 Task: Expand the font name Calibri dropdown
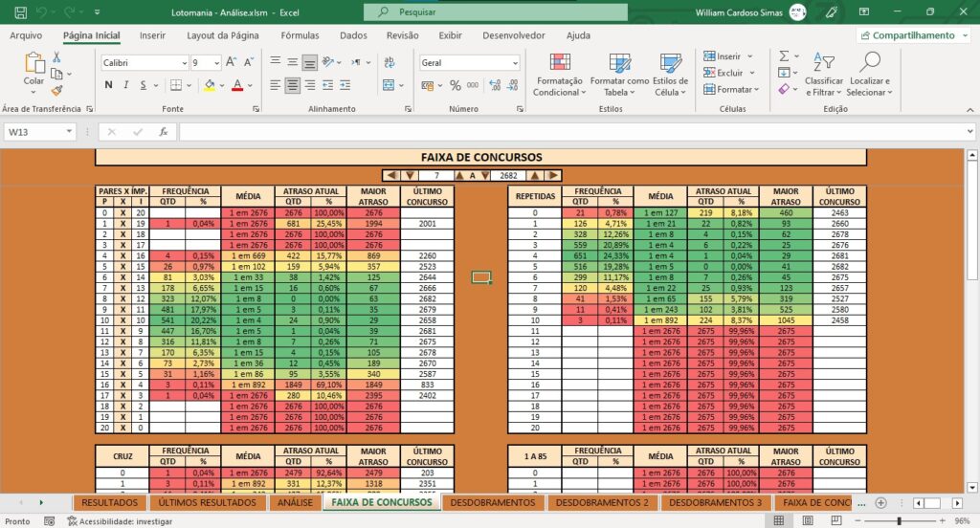pyautogui.click(x=185, y=62)
